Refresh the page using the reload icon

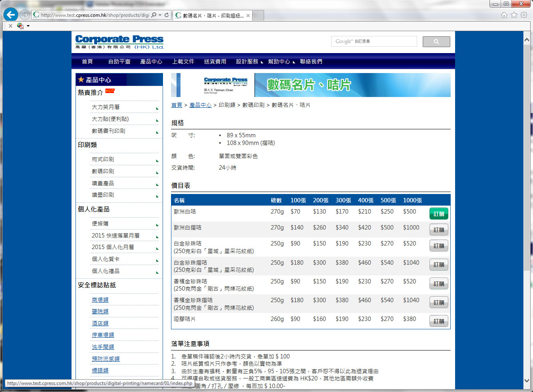click(x=167, y=15)
